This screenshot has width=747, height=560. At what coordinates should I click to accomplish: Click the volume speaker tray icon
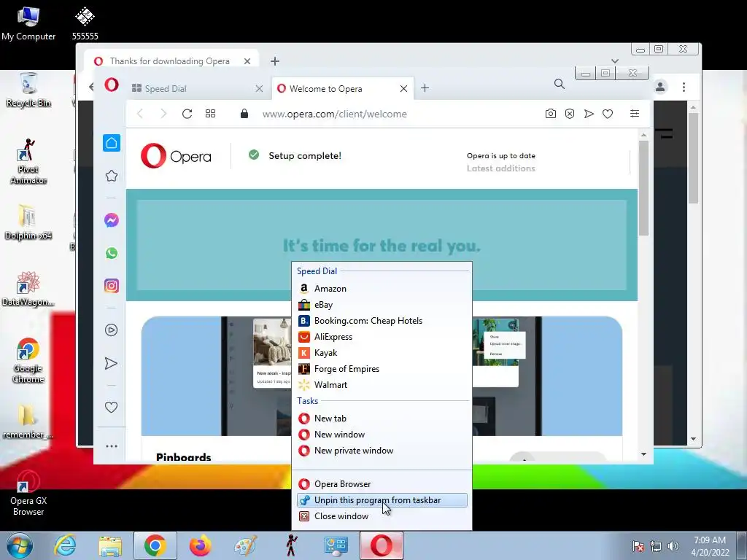(x=673, y=546)
